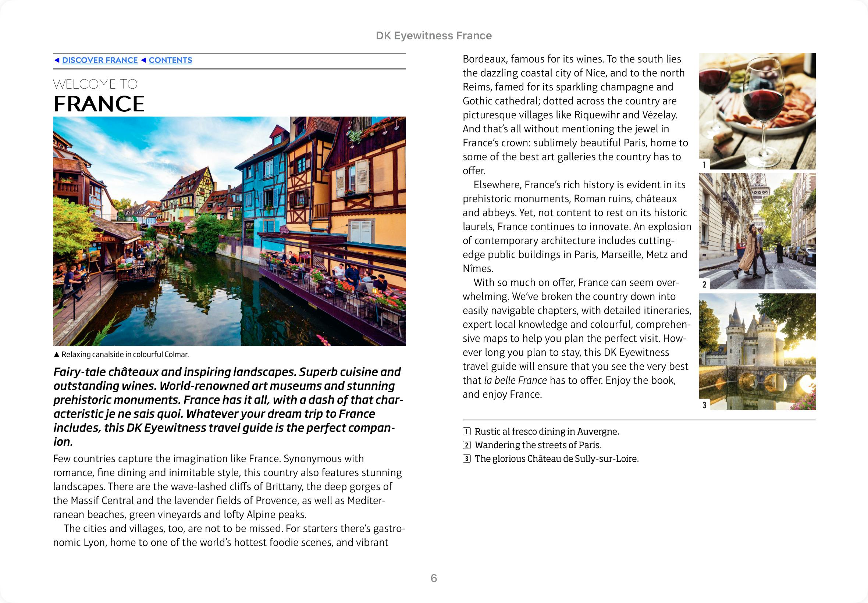Image resolution: width=868 pixels, height=603 pixels.
Task: Click the back triangle before CONTENTS
Action: pyautogui.click(x=143, y=60)
